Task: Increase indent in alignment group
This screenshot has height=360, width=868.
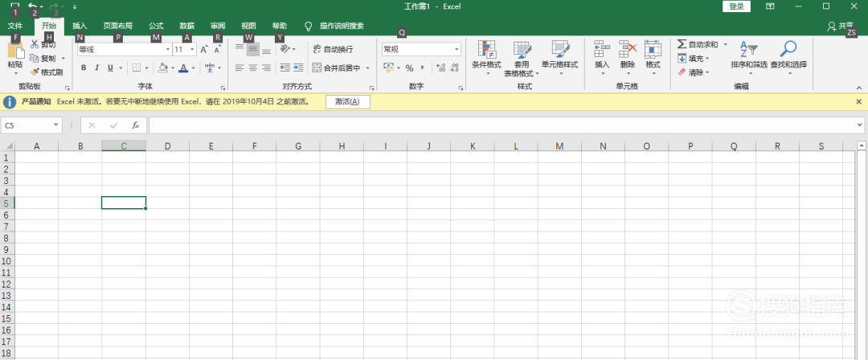Action: pyautogui.click(x=298, y=67)
